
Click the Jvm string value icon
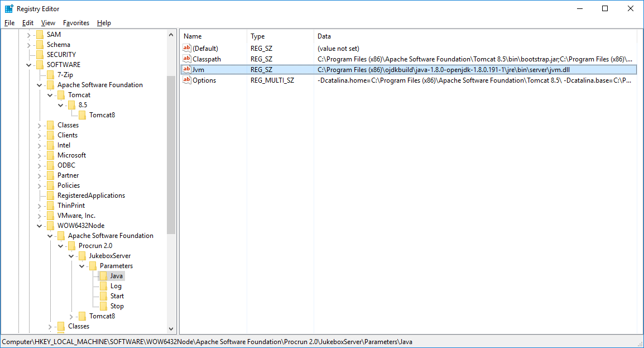[x=187, y=70]
